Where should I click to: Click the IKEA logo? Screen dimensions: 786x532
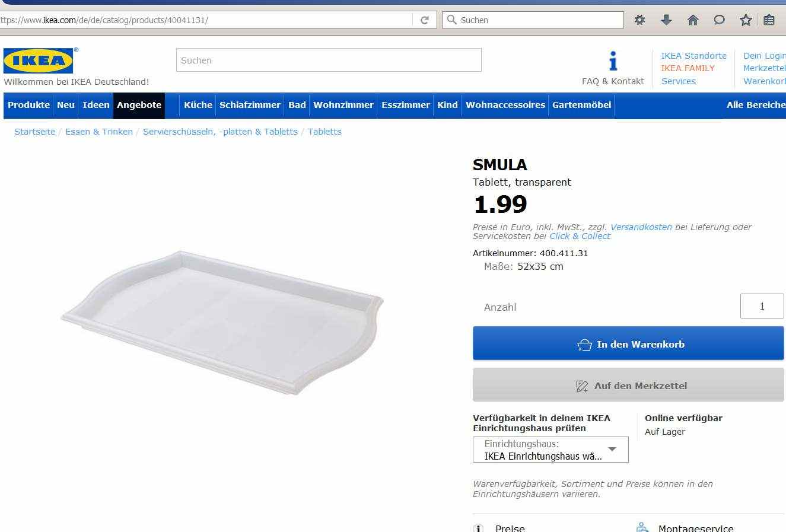click(x=39, y=60)
